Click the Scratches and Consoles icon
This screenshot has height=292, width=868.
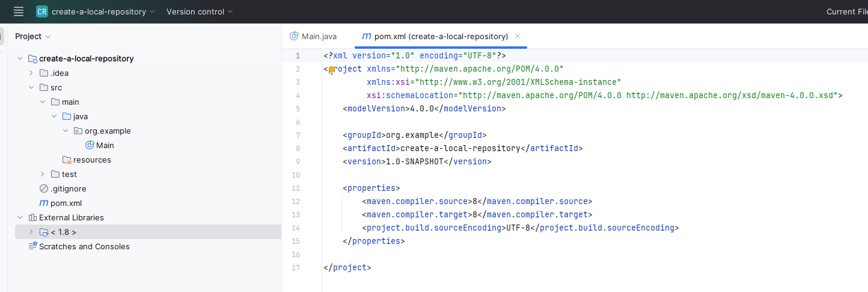coord(32,246)
